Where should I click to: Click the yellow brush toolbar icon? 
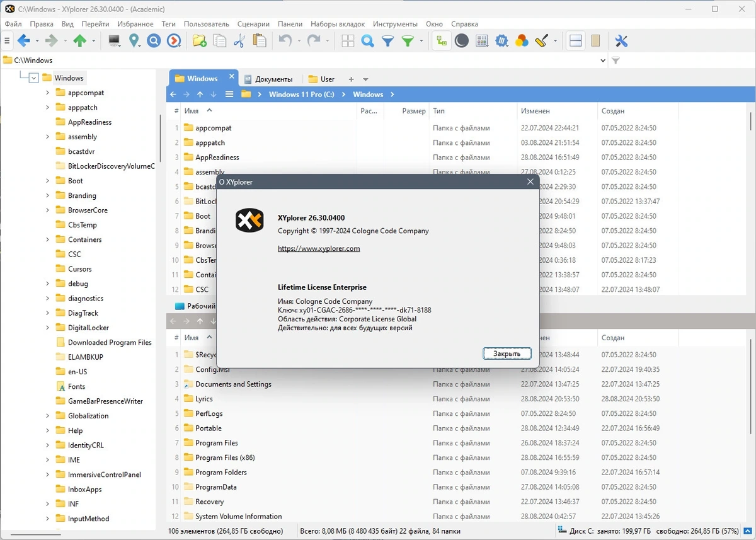[542, 41]
